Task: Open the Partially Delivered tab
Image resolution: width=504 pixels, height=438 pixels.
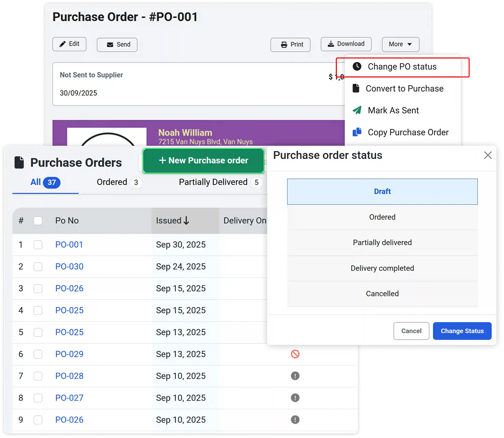Action: (214, 182)
